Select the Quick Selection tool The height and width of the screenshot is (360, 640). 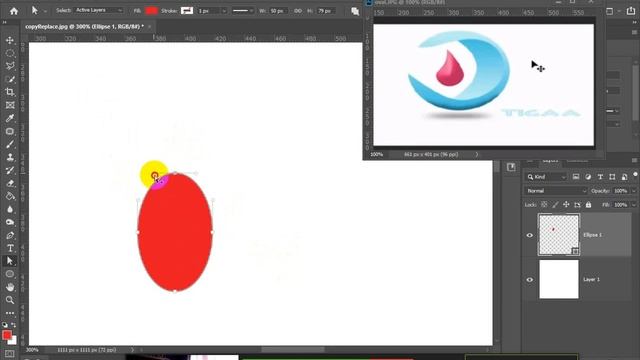tap(10, 79)
